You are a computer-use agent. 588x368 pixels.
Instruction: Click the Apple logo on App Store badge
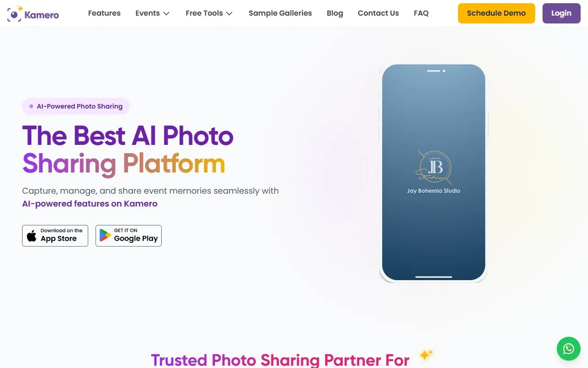(32, 236)
